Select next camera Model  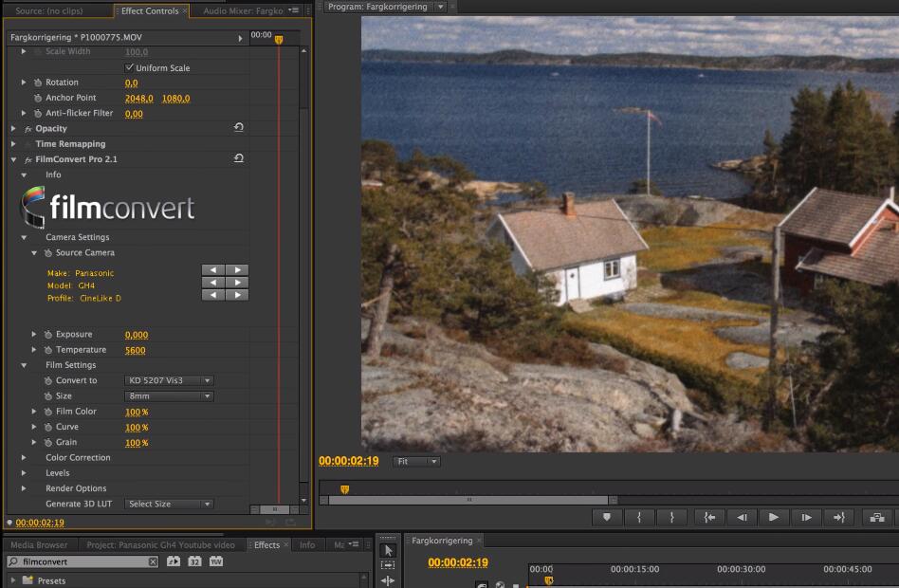[x=237, y=283]
